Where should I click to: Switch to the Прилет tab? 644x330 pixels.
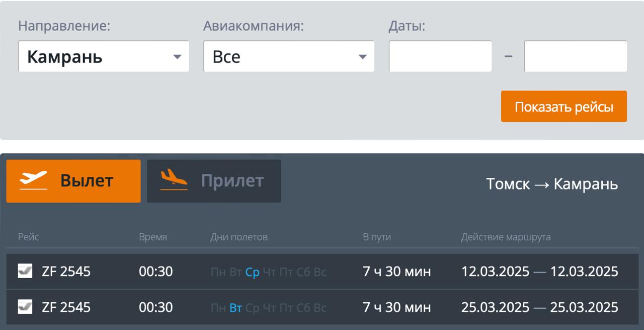[x=214, y=181]
